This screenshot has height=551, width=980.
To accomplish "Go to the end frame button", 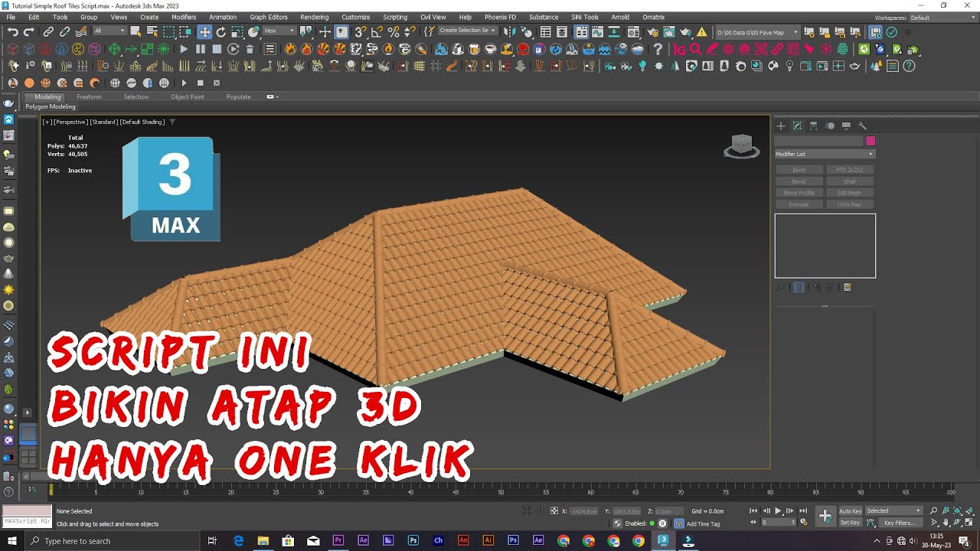I will [x=803, y=510].
